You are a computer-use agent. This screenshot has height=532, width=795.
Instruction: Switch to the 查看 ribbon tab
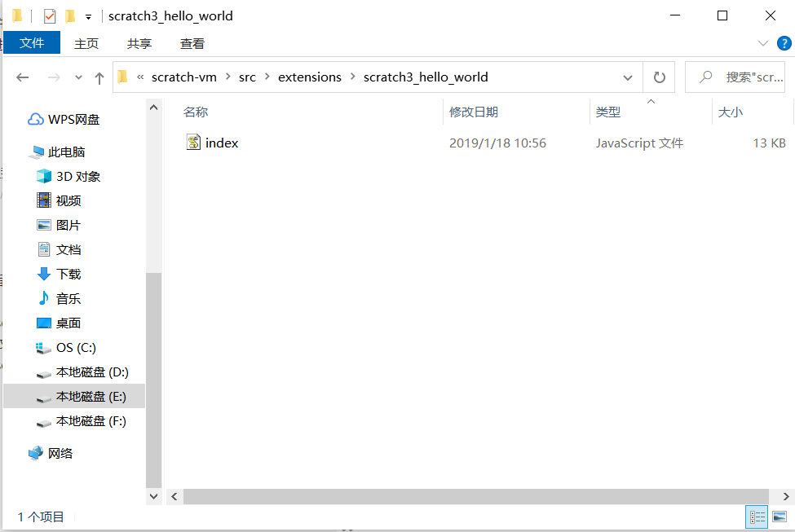click(x=192, y=42)
